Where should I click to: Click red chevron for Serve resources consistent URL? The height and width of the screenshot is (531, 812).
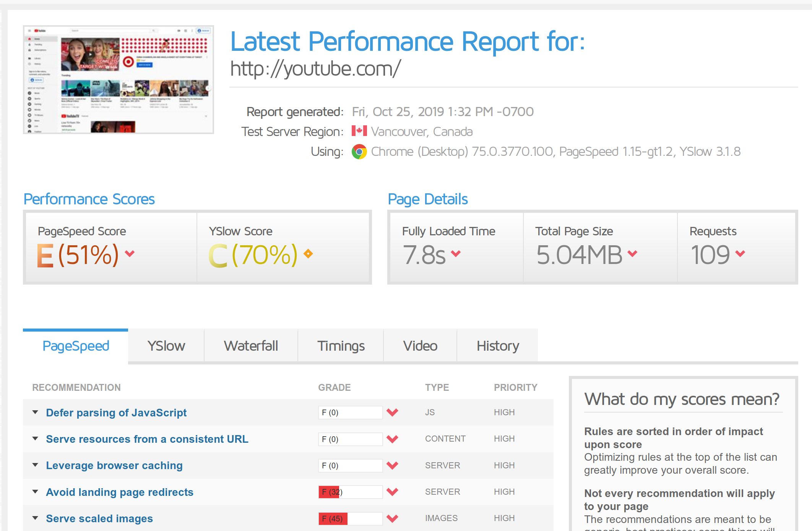392,439
